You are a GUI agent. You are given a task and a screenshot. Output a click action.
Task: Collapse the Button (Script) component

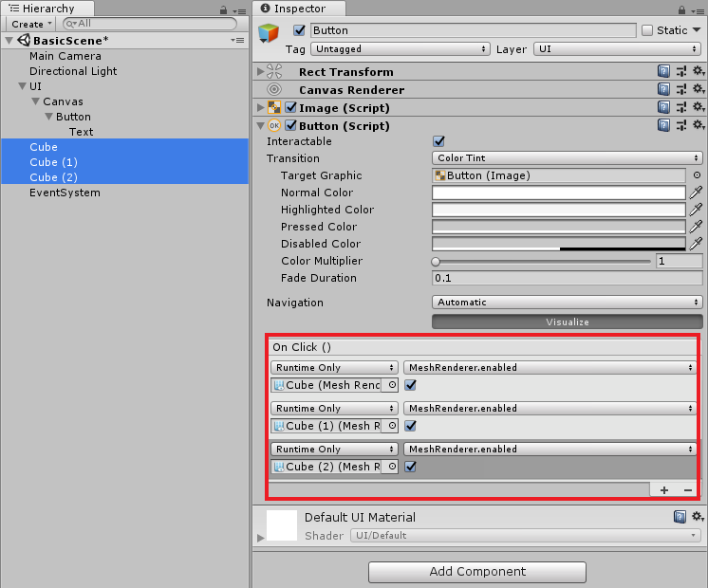[261, 126]
